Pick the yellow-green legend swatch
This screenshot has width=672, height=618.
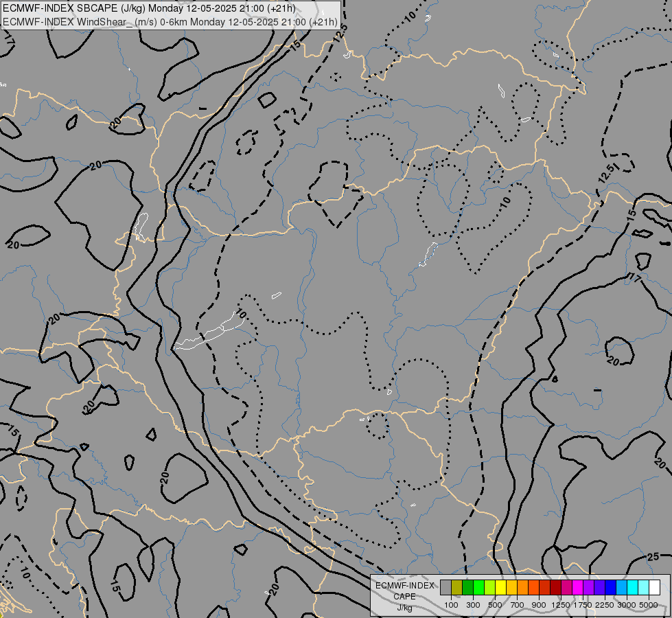[490, 588]
